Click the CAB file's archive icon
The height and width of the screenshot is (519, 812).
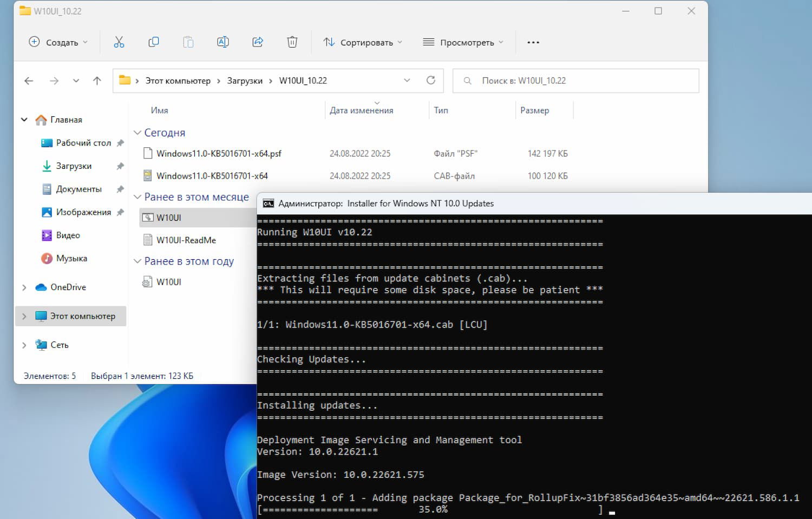[147, 176]
